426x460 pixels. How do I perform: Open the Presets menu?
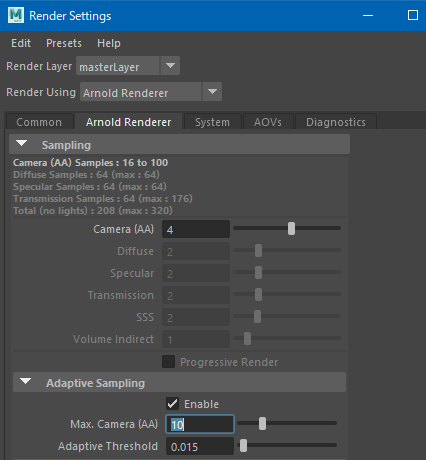click(64, 43)
